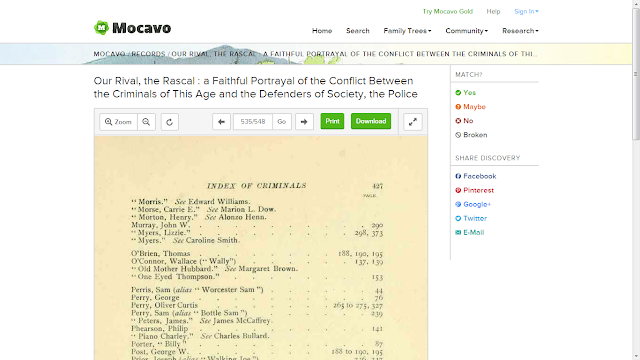The height and width of the screenshot is (360, 640).
Task: Mark match as No
Action: (x=464, y=121)
